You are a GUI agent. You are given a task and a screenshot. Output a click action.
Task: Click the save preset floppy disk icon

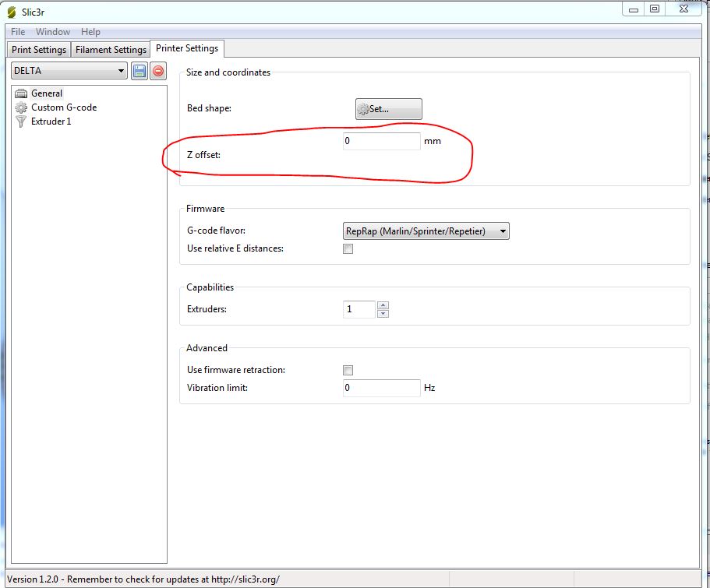[140, 71]
